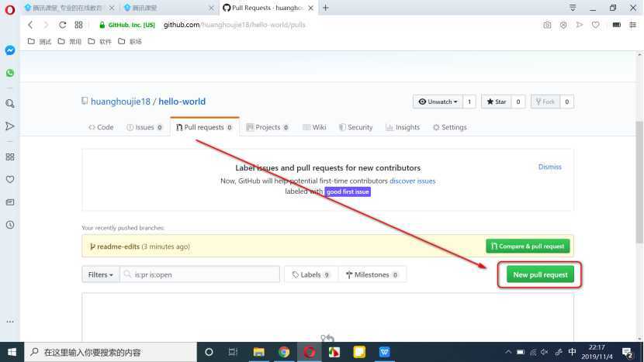644x362 pixels.
Task: Open sidebar bookmarks heart icon
Action: 10,179
